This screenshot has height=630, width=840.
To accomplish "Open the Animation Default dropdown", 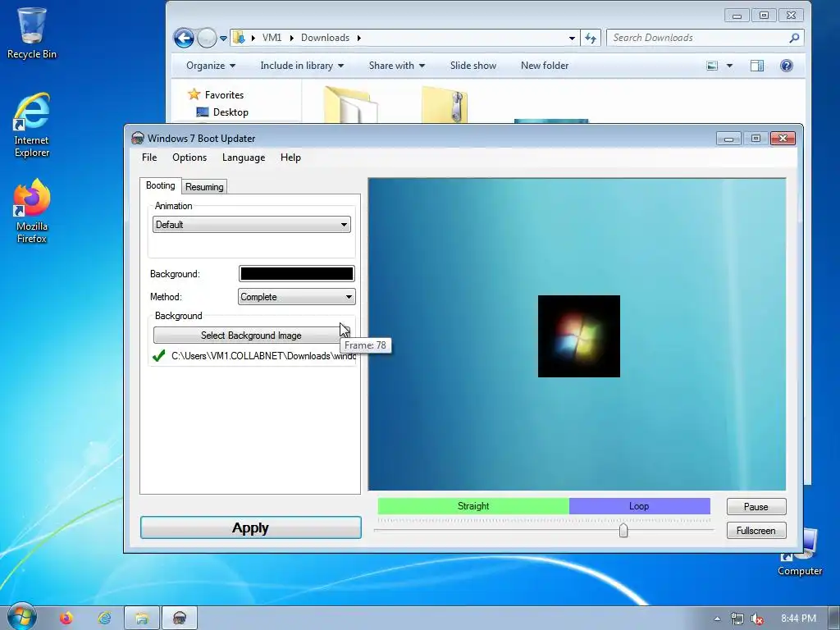I will point(252,225).
